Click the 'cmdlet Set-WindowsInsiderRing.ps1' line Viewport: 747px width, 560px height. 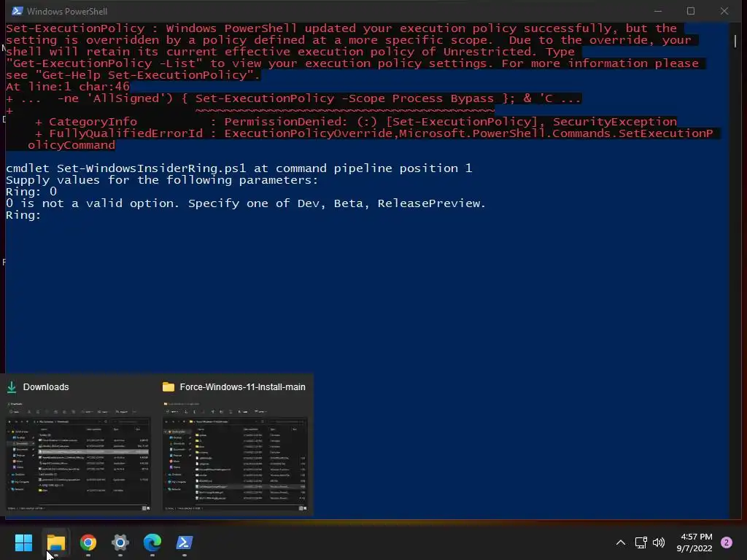click(x=239, y=168)
